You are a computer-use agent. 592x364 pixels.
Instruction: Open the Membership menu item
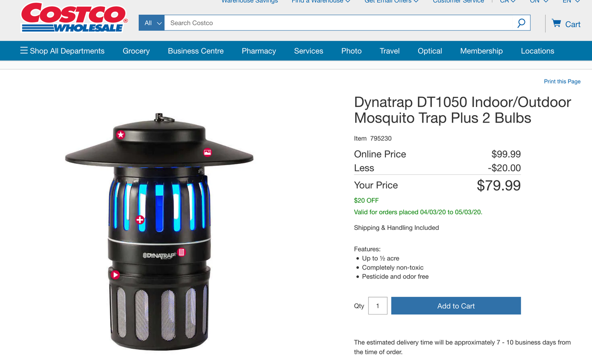[x=481, y=51]
